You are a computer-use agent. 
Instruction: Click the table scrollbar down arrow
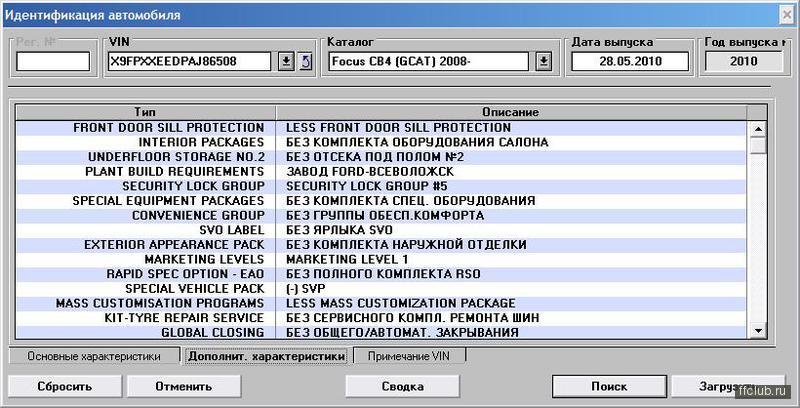pyautogui.click(x=758, y=331)
